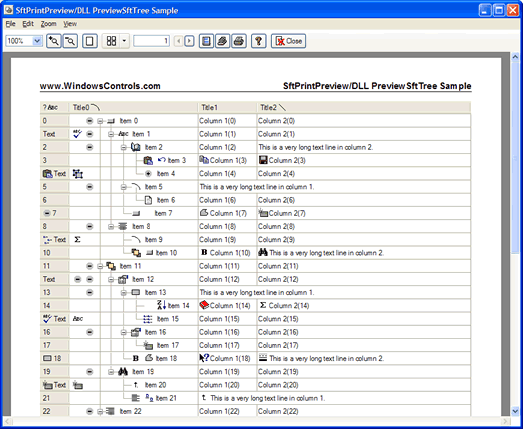The width and height of the screenshot is (523, 429).
Task: Print using the printer toolbar icon
Action: pos(238,41)
